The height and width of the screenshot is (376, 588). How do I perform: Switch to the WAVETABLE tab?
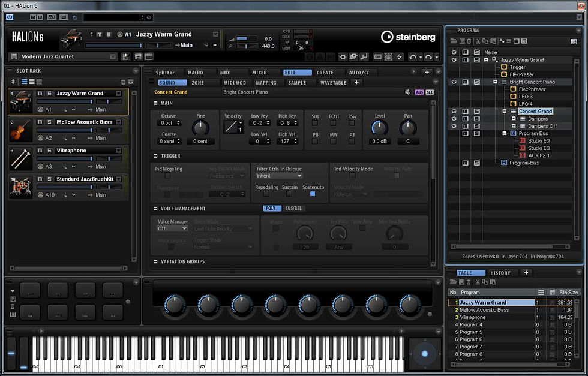(x=333, y=83)
